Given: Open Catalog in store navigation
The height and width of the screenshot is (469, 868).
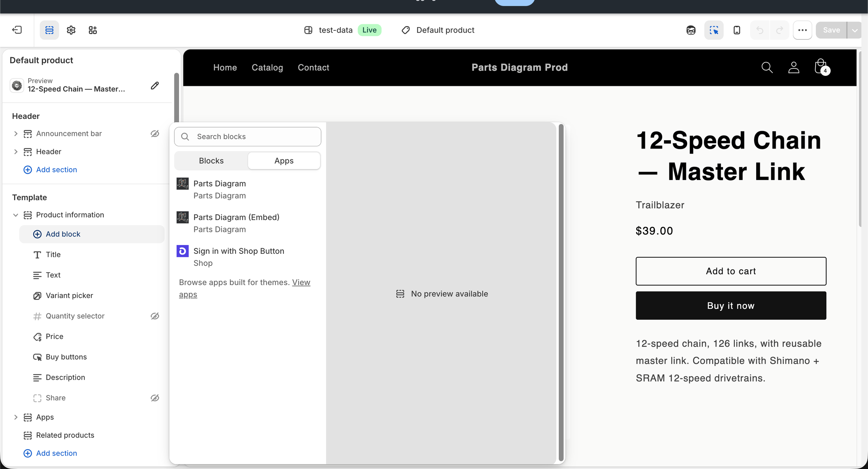Looking at the screenshot, I should click(267, 68).
